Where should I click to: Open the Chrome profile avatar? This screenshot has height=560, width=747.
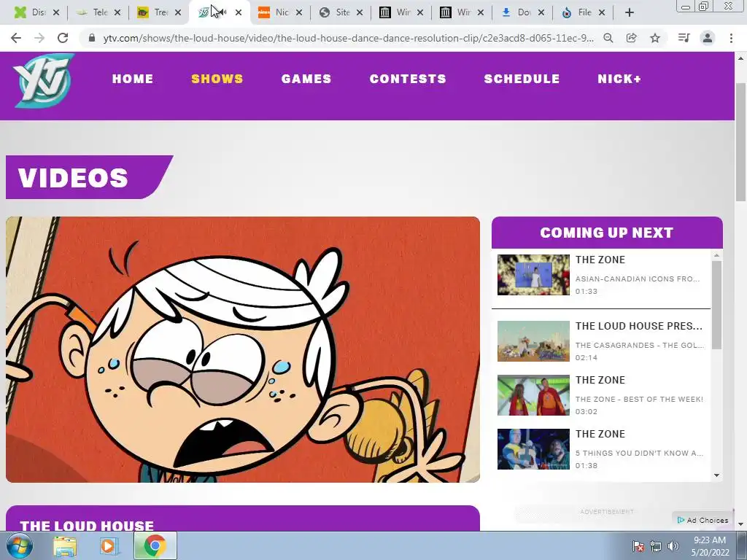click(708, 38)
